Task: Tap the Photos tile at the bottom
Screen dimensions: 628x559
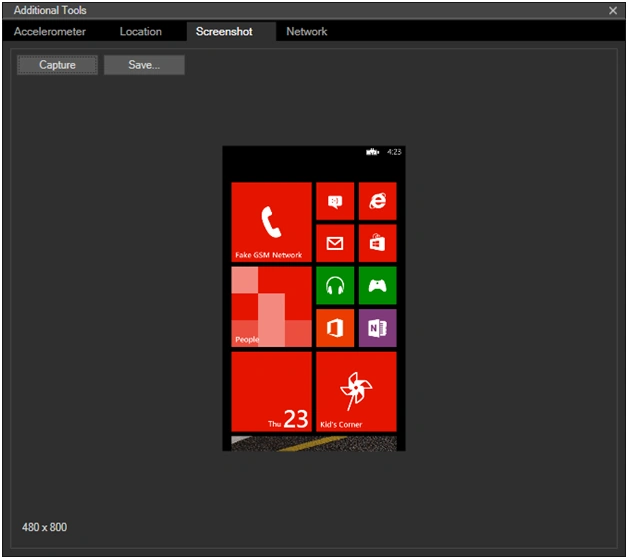Action: tap(314, 444)
